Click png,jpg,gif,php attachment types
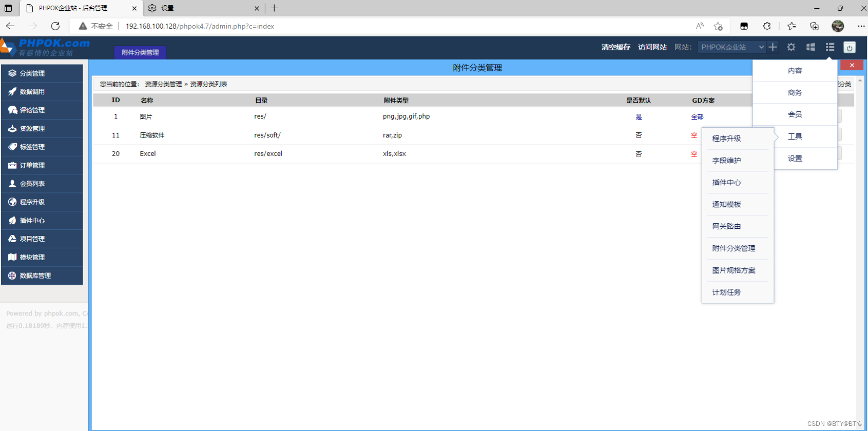 click(x=407, y=116)
